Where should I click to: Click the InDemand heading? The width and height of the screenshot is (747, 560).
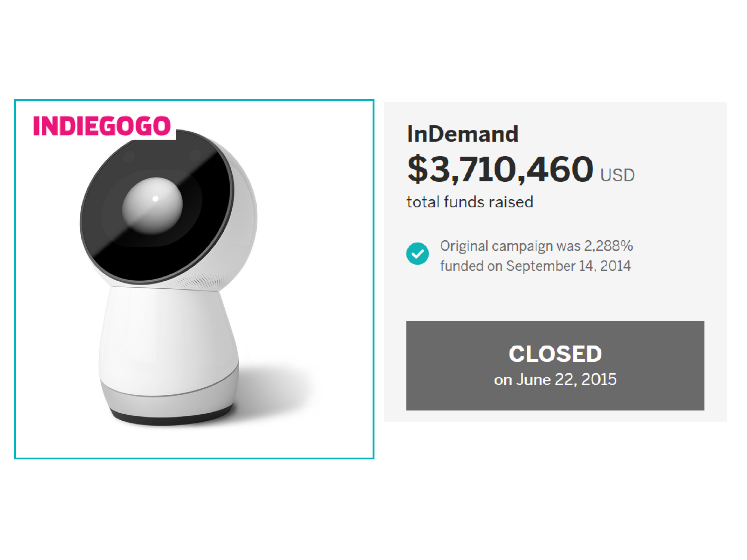click(462, 134)
